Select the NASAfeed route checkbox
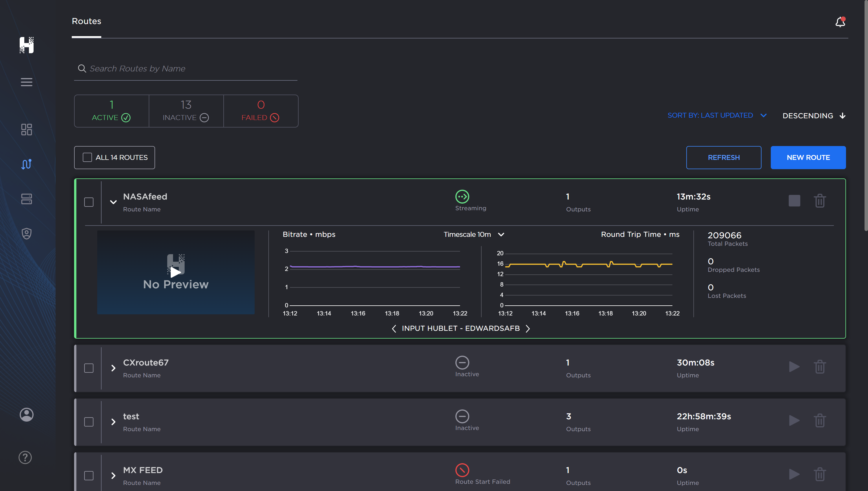This screenshot has width=868, height=491. (x=89, y=202)
